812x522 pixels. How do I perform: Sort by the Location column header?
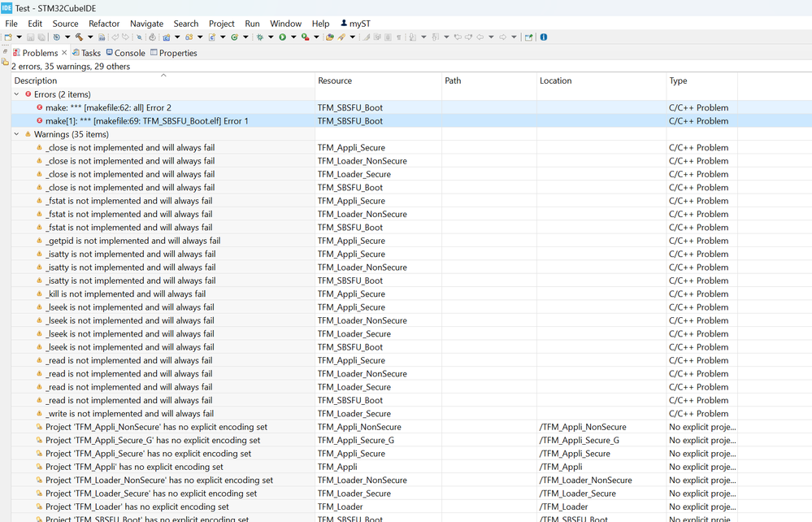coord(601,80)
